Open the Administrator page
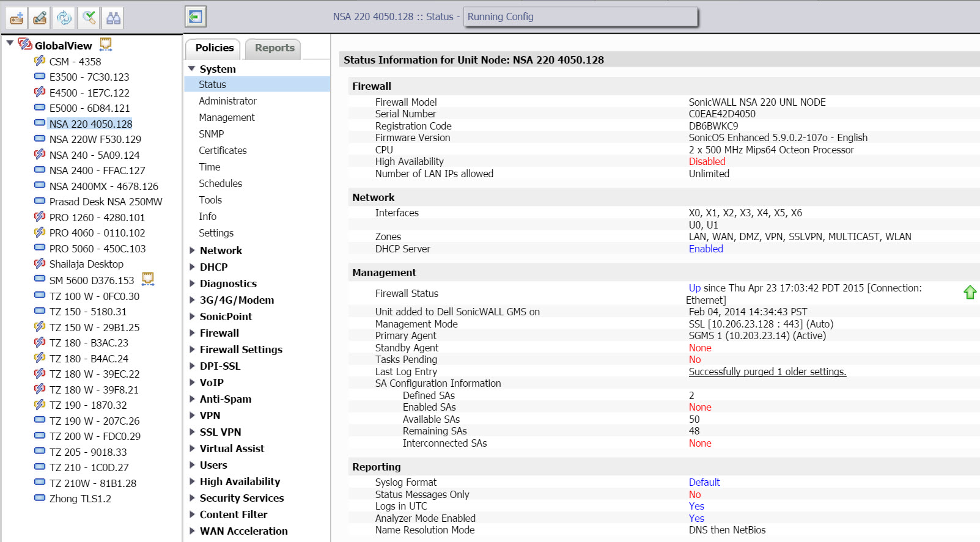Screen dimensions: 980x542 point(227,101)
